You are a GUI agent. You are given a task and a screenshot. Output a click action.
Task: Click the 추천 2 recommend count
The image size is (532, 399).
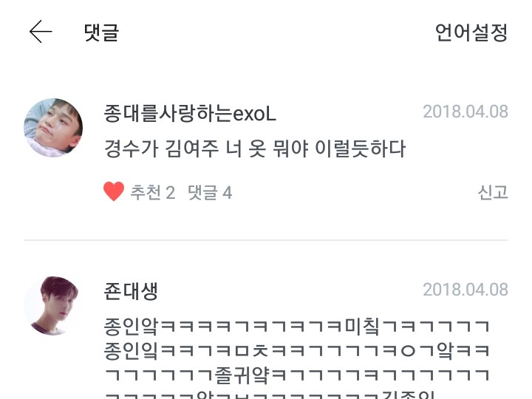point(153,192)
